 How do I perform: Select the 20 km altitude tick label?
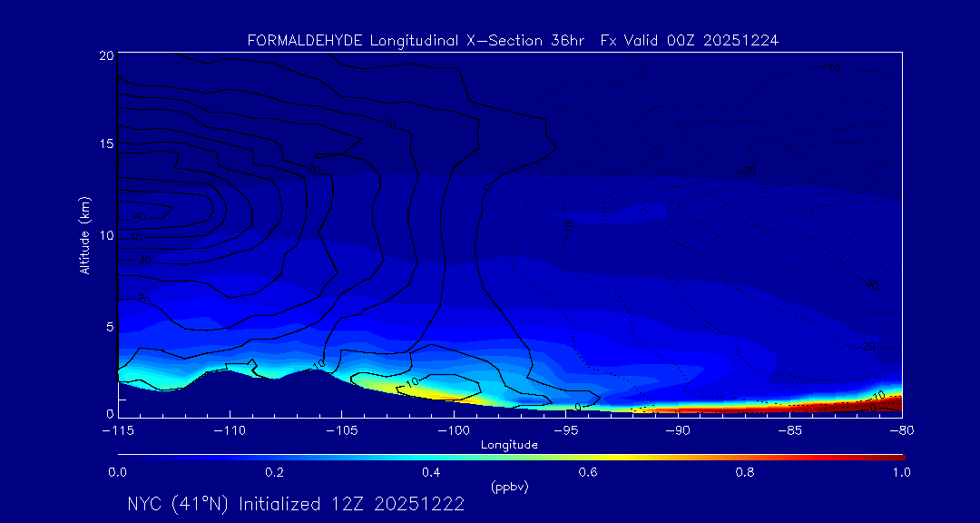click(x=104, y=55)
